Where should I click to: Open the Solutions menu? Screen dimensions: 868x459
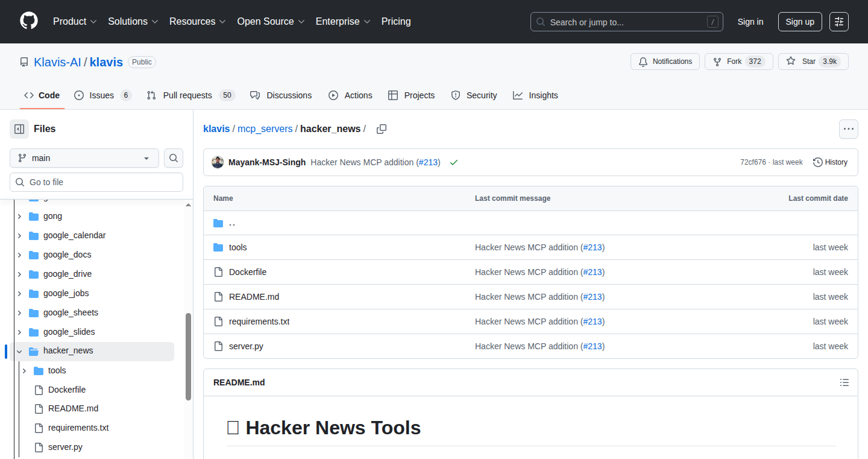coord(133,22)
